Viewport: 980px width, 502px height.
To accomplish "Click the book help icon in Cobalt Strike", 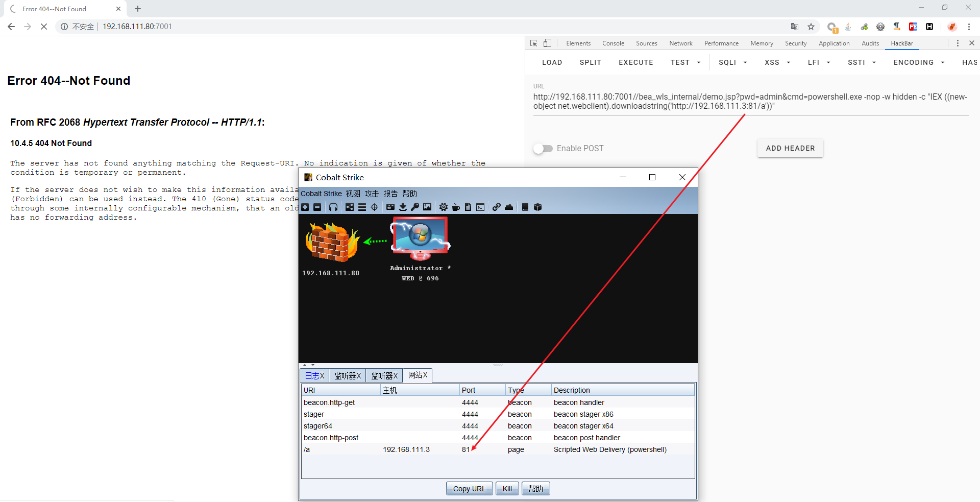I will tap(525, 207).
